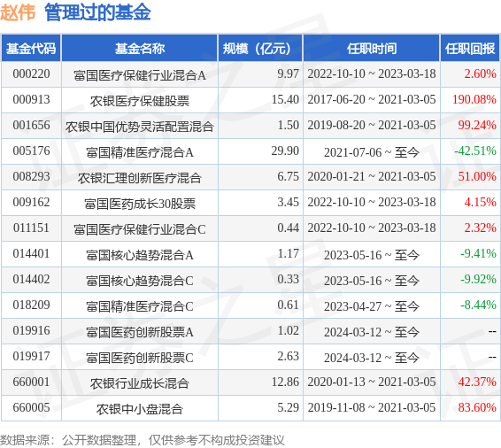This screenshot has height=448, width=501.
Task: Select fund name 富国核心趋势混合A
Action: pyautogui.click(x=140, y=255)
